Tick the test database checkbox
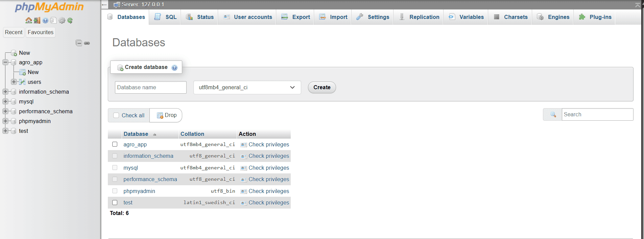This screenshot has width=644, height=239. click(115, 202)
